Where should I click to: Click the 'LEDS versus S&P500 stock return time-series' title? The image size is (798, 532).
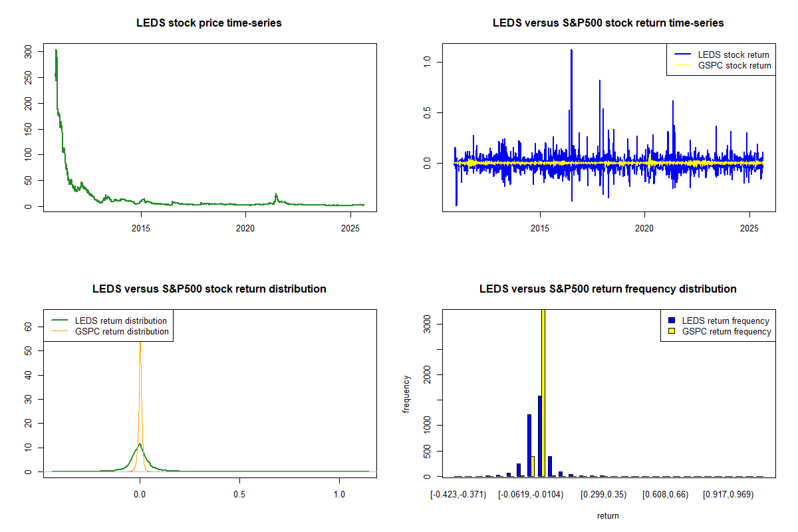point(608,23)
